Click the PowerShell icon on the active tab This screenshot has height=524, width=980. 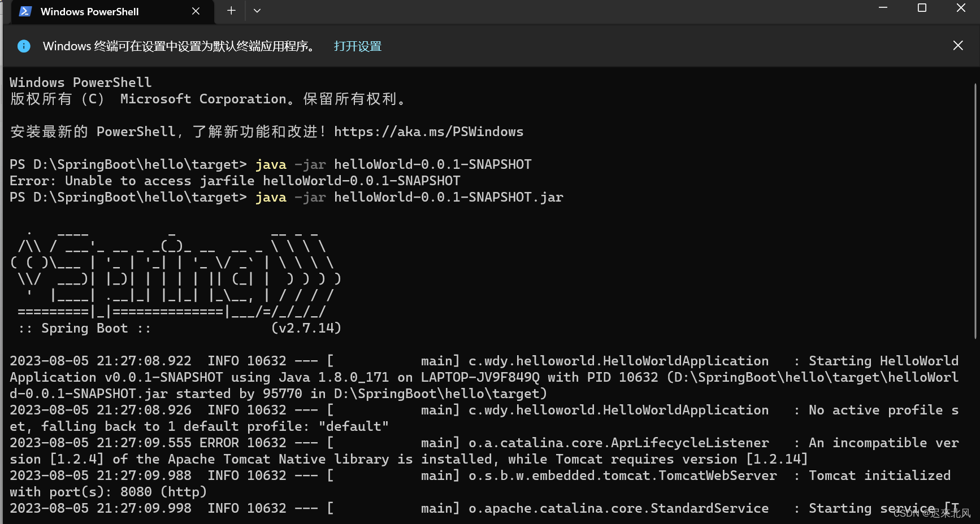[24, 11]
